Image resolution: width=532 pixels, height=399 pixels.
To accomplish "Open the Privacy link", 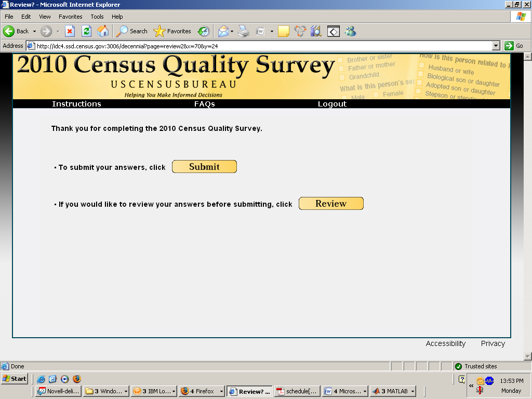I will coord(493,343).
